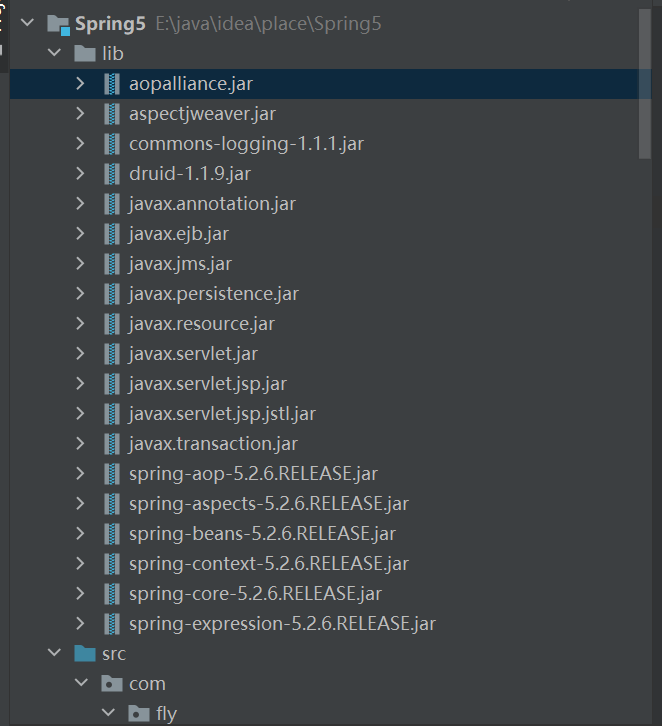Click the src source folder icon
The height and width of the screenshot is (726, 662).
(85, 653)
